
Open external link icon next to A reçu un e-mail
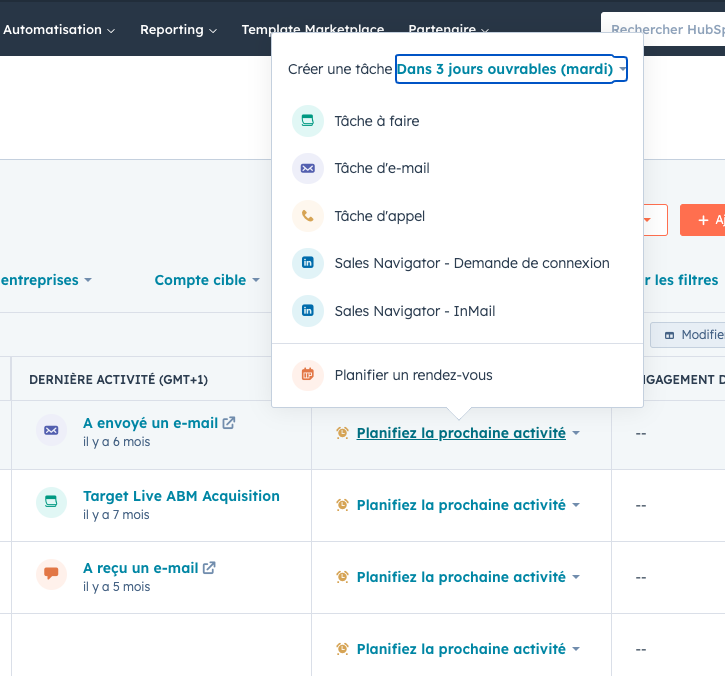209,568
